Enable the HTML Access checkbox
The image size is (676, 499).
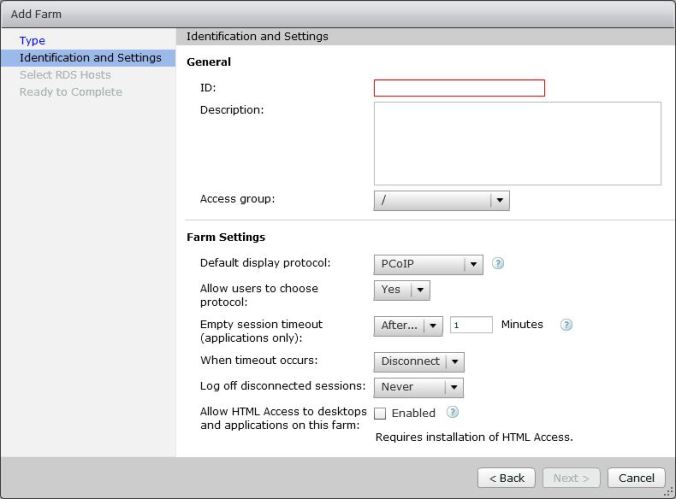[x=380, y=413]
